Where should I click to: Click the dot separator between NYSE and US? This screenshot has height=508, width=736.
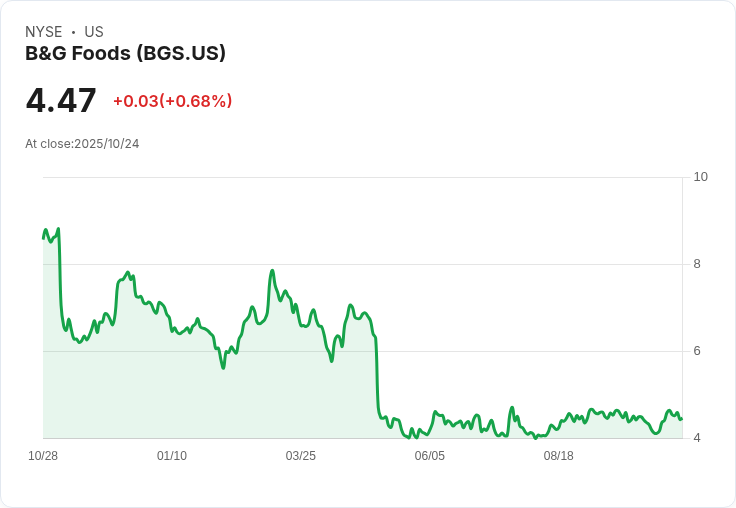click(73, 32)
